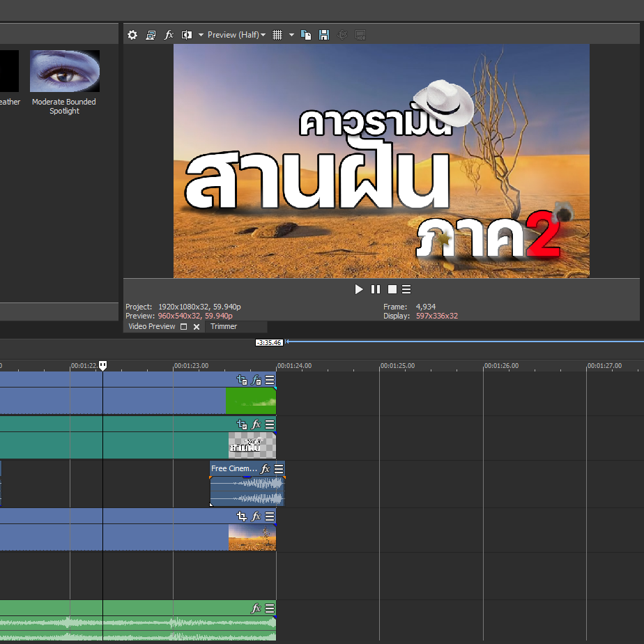Screen dimensions: 644x644
Task: Open Event Pan/Crop on green-screen clip
Action: click(242, 380)
